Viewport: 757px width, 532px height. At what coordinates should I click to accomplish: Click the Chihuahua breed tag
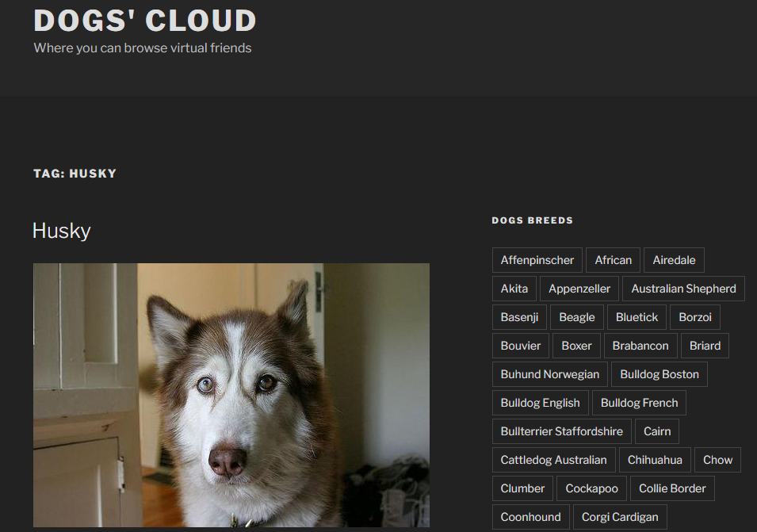[655, 459]
